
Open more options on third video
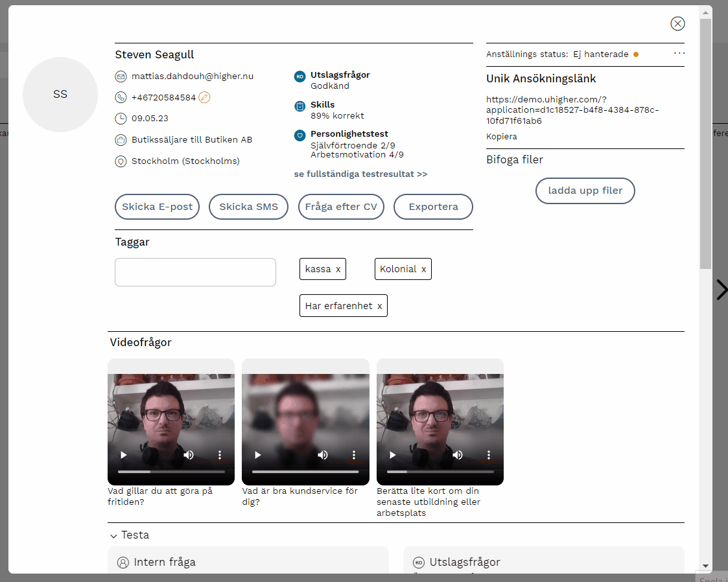pos(488,455)
